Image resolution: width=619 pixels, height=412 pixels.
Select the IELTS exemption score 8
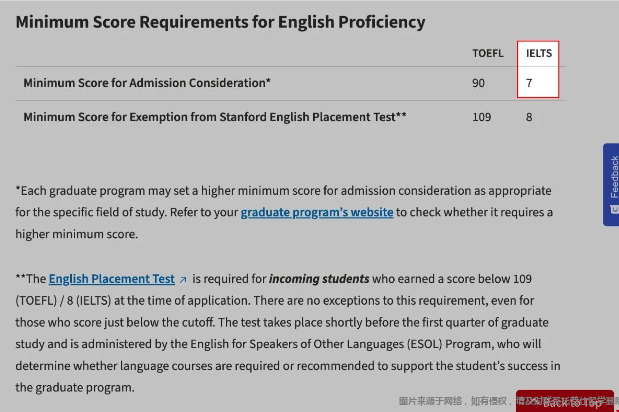(530, 117)
